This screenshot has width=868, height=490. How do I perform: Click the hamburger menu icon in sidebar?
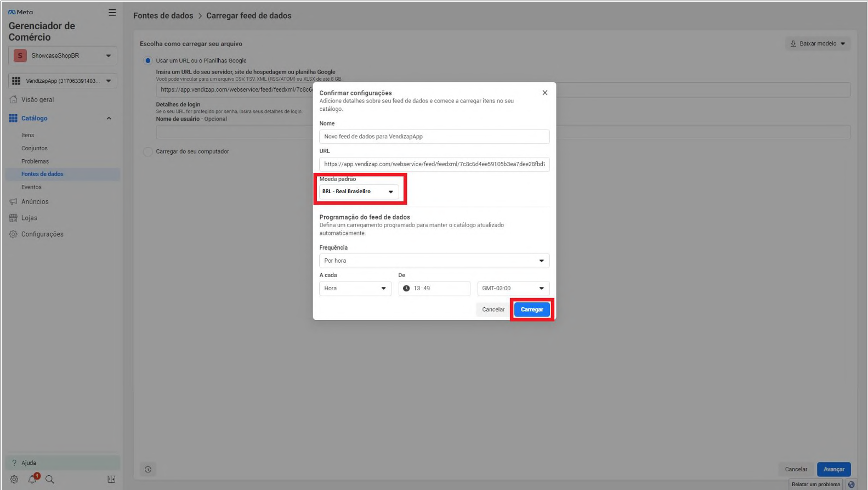pos(112,13)
